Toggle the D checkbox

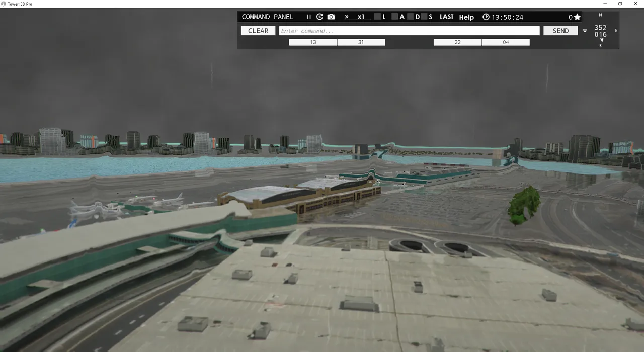[410, 17]
